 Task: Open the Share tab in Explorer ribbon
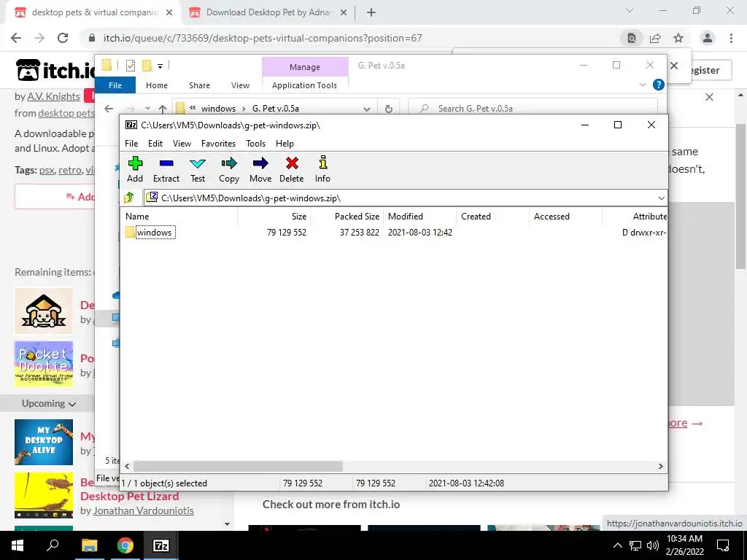[200, 85]
